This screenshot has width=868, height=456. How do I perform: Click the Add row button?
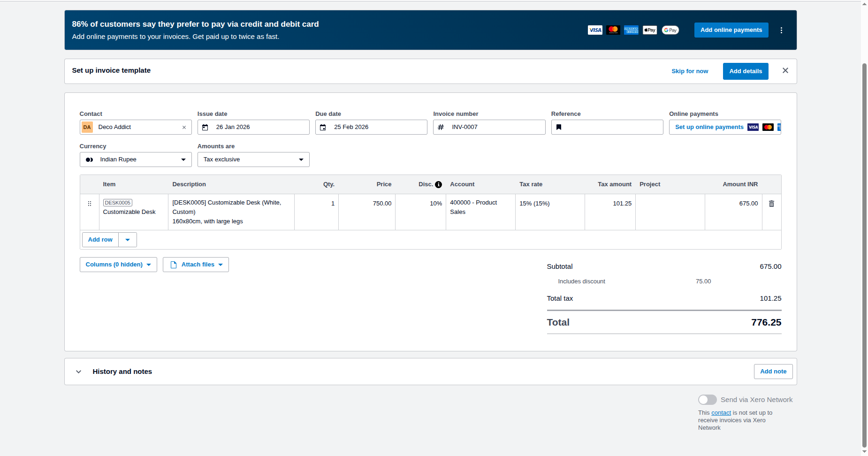coord(100,240)
